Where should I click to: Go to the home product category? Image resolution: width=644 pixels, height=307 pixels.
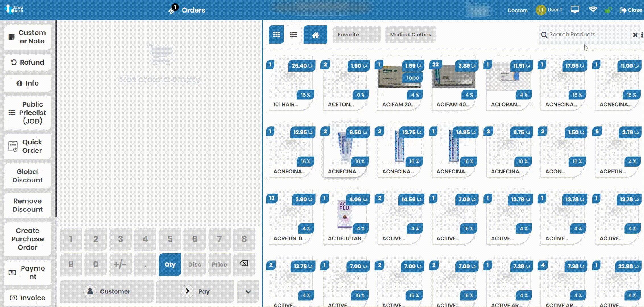pos(315,34)
